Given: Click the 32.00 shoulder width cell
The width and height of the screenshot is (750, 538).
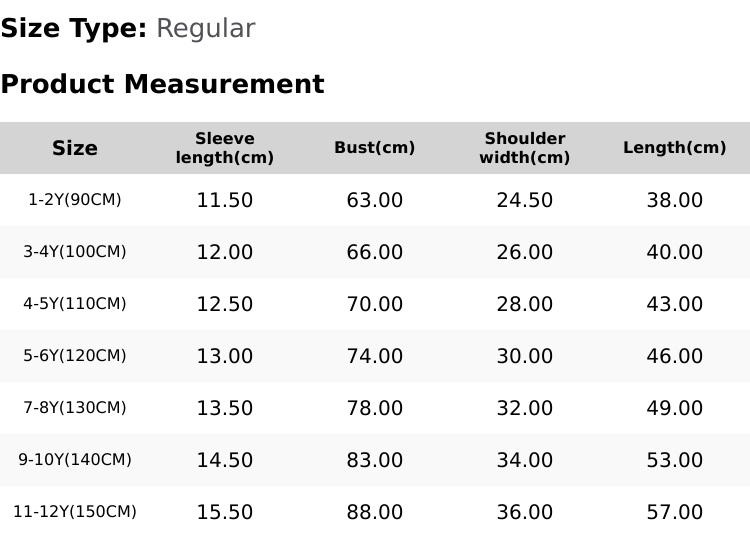Looking at the screenshot, I should click(525, 408).
